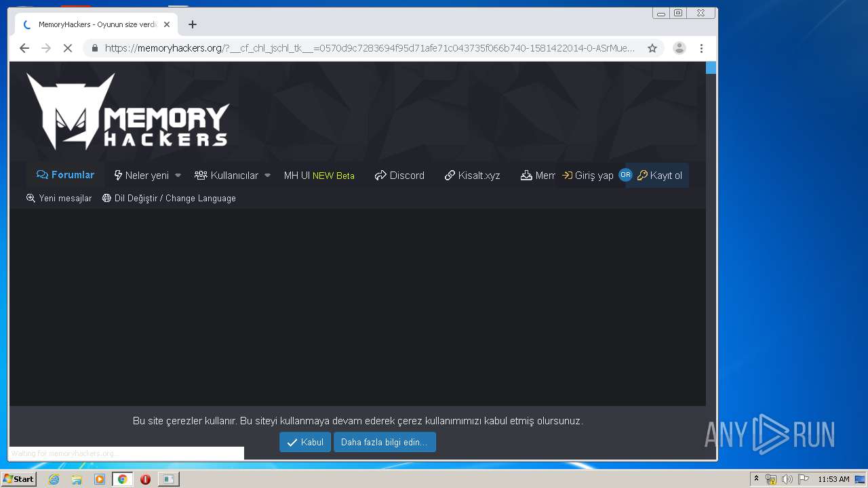The width and height of the screenshot is (868, 488).
Task: Click the address bar URL
Action: [x=370, y=48]
